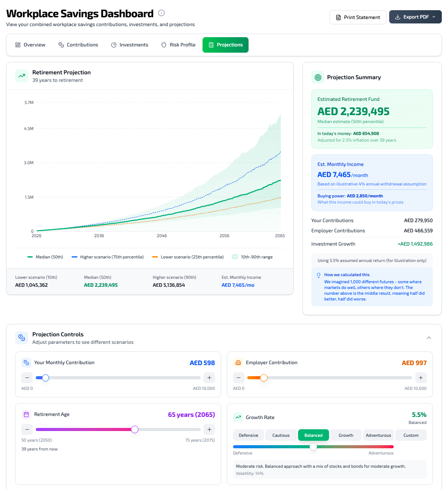Image resolution: width=448 pixels, height=489 pixels.
Task: Click the AED 997 employer contribution value
Action: [414, 363]
